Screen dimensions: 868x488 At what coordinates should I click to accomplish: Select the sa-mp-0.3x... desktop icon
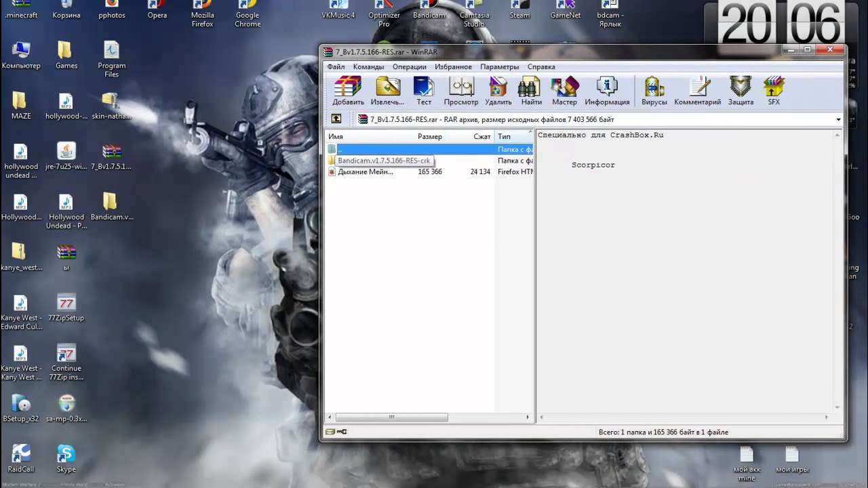pyautogui.click(x=66, y=408)
